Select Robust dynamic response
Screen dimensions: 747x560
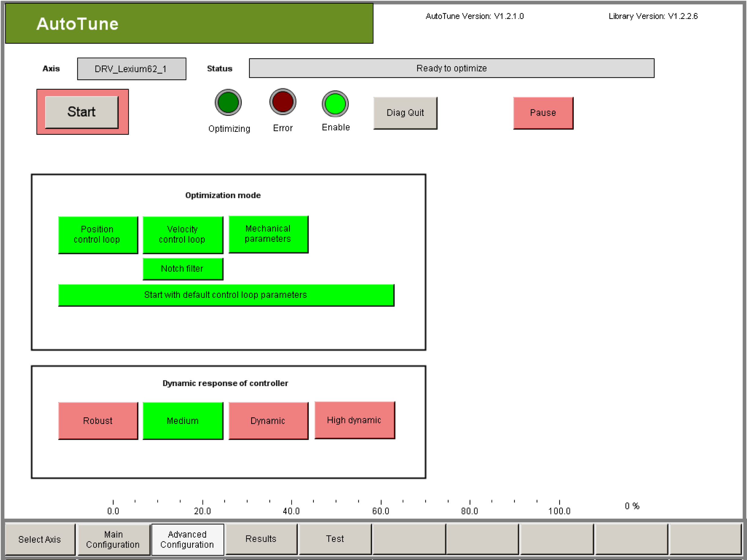click(98, 421)
